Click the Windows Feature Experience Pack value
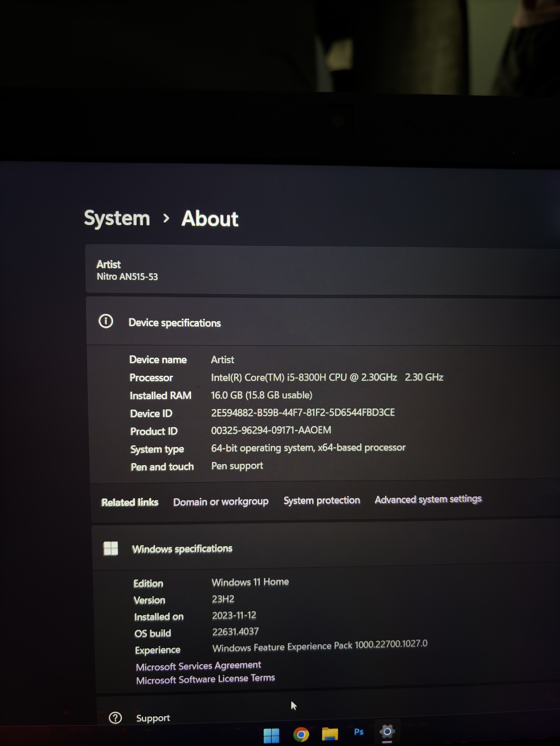This screenshot has height=746, width=560. pyautogui.click(x=320, y=646)
